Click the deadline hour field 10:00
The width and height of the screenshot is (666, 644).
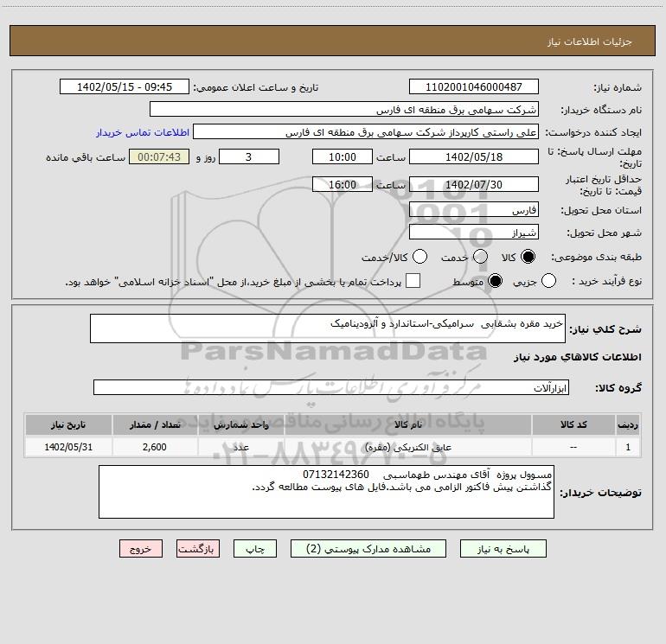point(343,156)
